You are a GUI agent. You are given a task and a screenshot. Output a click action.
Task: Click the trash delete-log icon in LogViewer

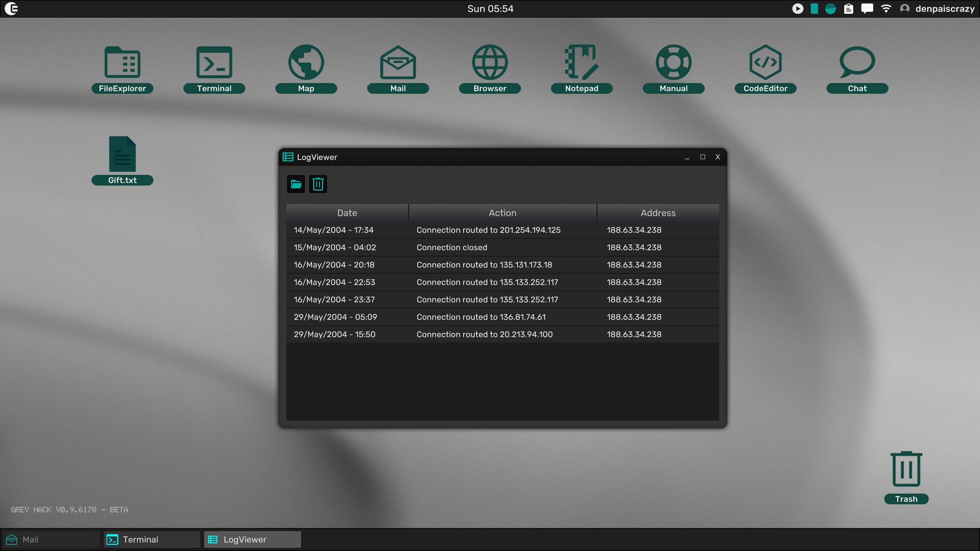[x=318, y=184]
